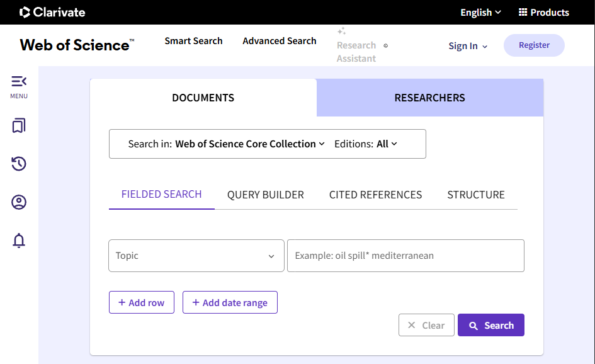Open the Sign In dropdown
Viewport: 595px width, 364px height.
point(468,46)
